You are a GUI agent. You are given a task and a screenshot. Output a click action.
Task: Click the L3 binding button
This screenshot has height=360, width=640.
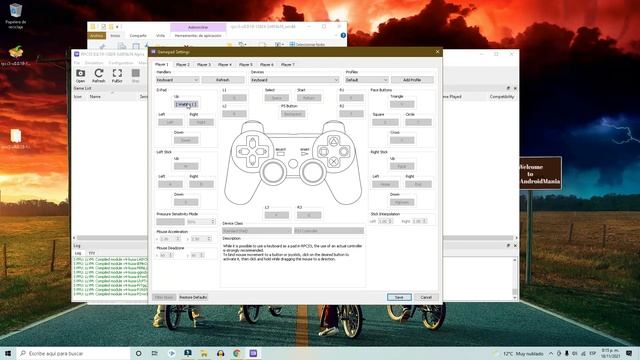(x=277, y=215)
